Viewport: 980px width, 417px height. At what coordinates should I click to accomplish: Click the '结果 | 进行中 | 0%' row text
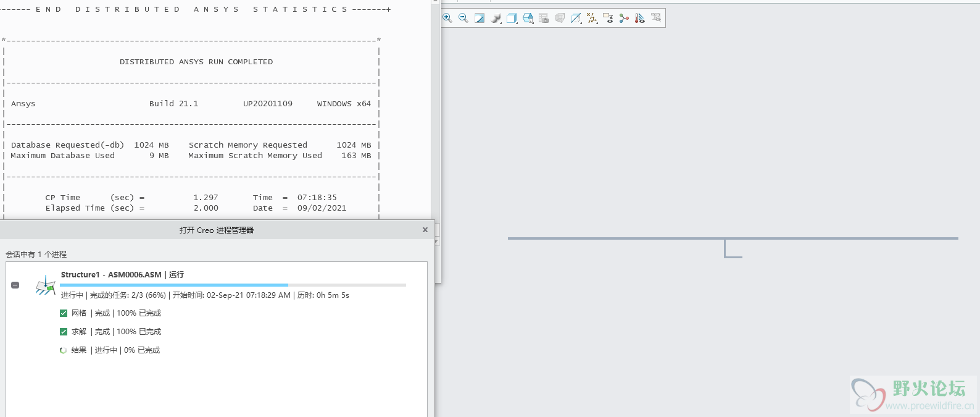click(x=115, y=350)
